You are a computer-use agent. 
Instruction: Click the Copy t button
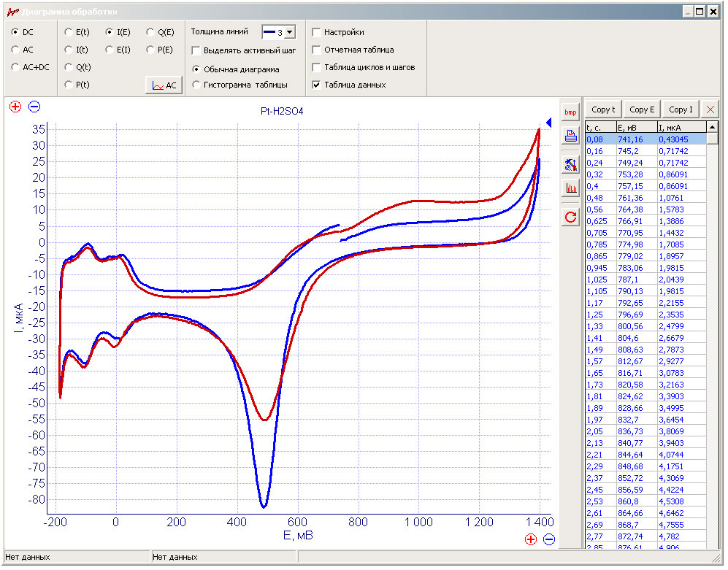[602, 109]
